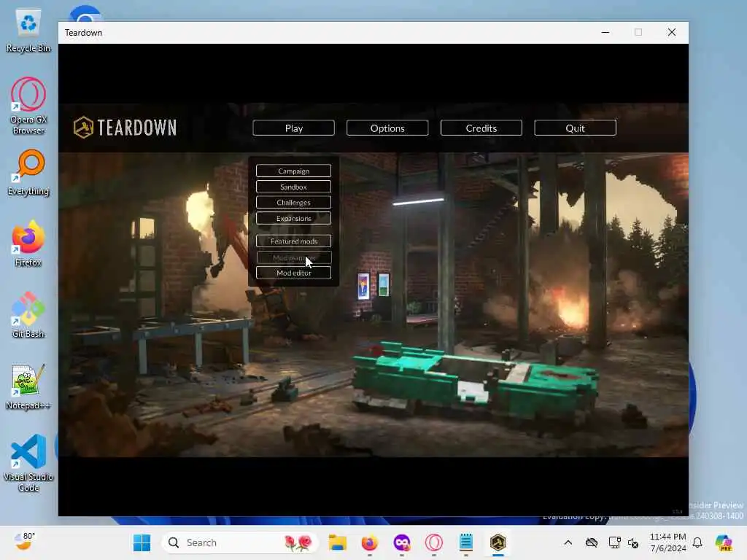Start the Campaign mode
Screen dimensions: 747x560
(293, 171)
